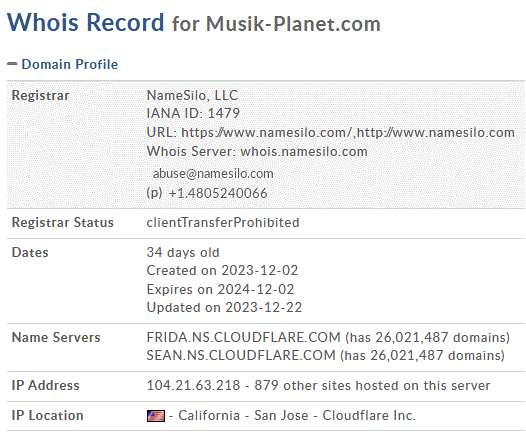Click the US flag icon in IP Location
Image resolution: width=526 pixels, height=434 pixels.
156,416
